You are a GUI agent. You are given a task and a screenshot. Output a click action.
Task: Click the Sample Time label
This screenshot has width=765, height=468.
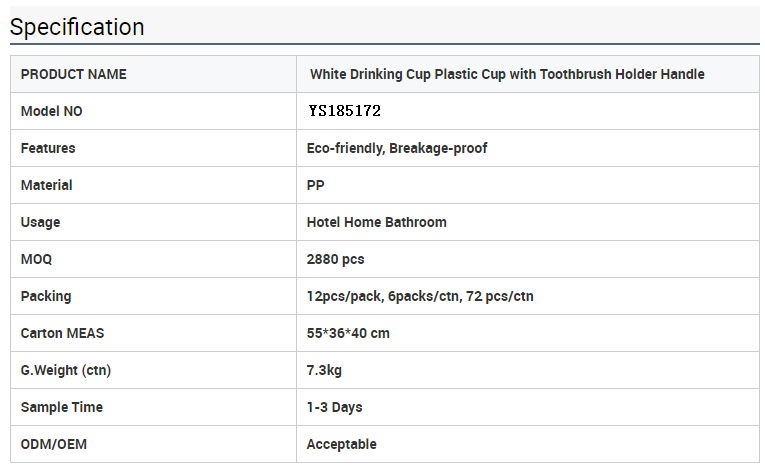62,407
